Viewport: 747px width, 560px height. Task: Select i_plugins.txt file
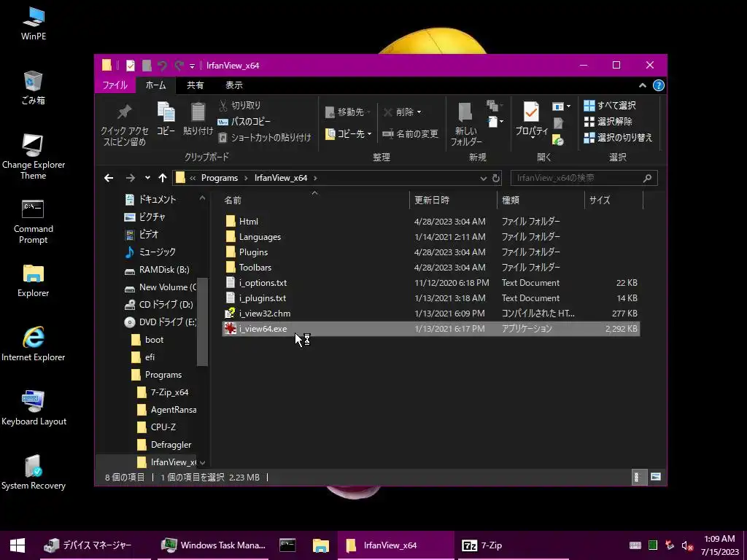(430, 297)
